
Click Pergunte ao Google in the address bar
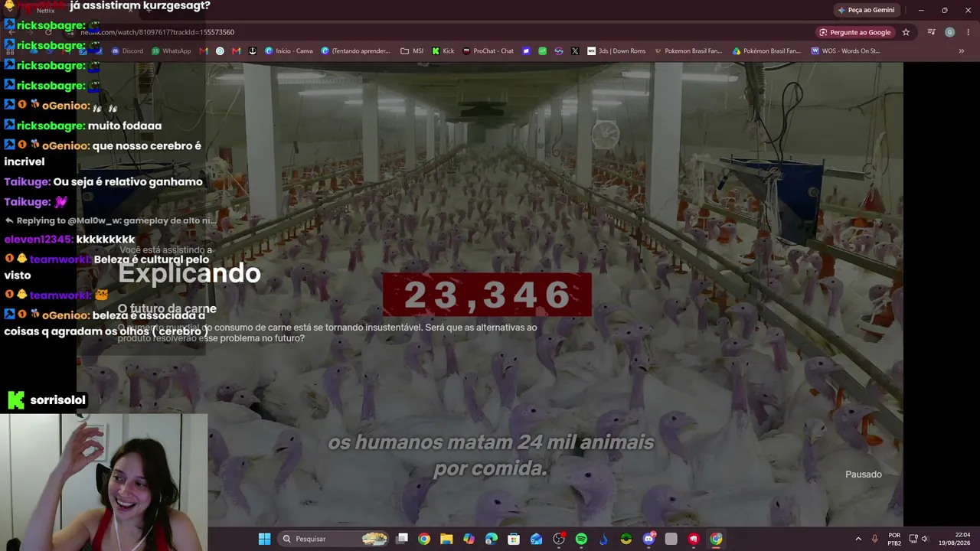[855, 32]
